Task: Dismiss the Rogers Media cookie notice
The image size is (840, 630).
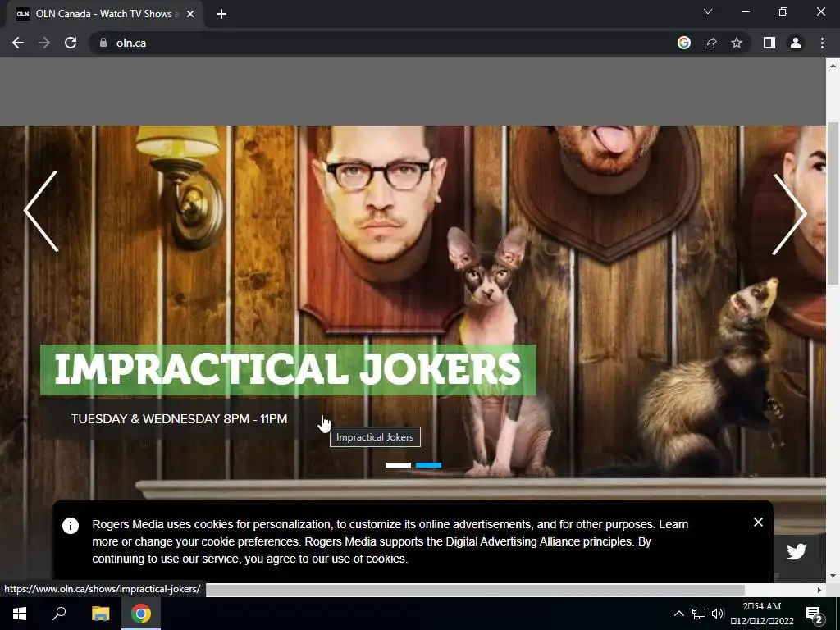Action: (x=758, y=523)
